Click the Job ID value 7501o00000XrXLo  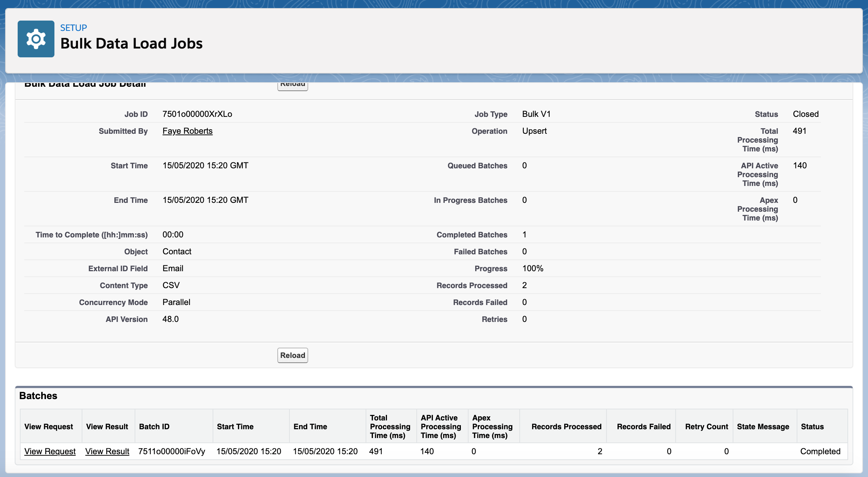coord(197,114)
